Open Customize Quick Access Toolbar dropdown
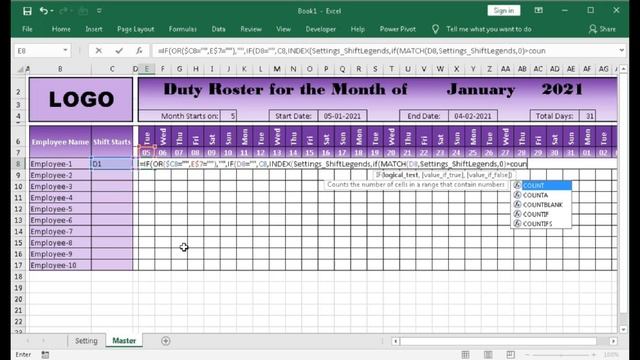The height and width of the screenshot is (360, 640). 99,11
